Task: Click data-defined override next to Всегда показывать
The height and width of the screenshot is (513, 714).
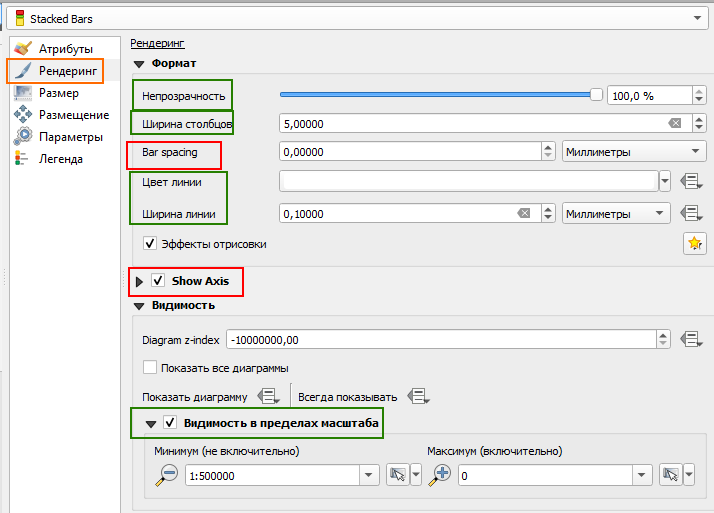Action: pos(418,396)
